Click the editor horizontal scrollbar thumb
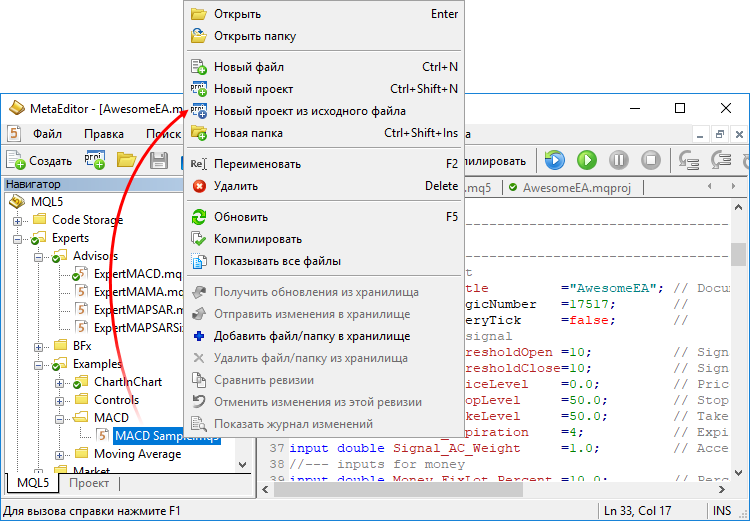750x521 pixels. click(x=399, y=489)
